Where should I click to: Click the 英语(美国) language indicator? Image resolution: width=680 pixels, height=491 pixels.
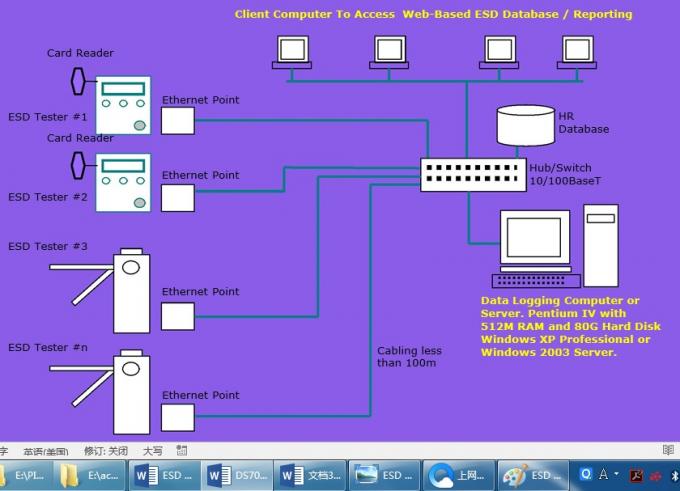coord(46,451)
